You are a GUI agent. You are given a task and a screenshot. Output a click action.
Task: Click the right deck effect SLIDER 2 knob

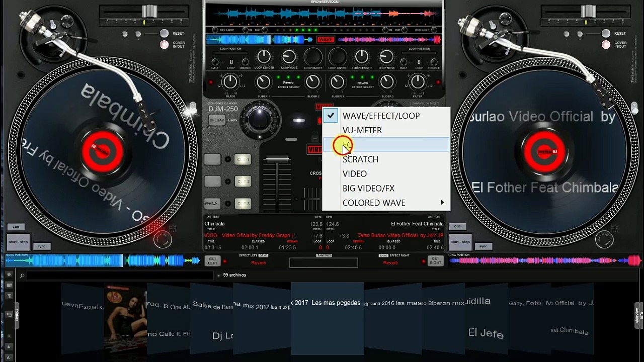point(387,82)
